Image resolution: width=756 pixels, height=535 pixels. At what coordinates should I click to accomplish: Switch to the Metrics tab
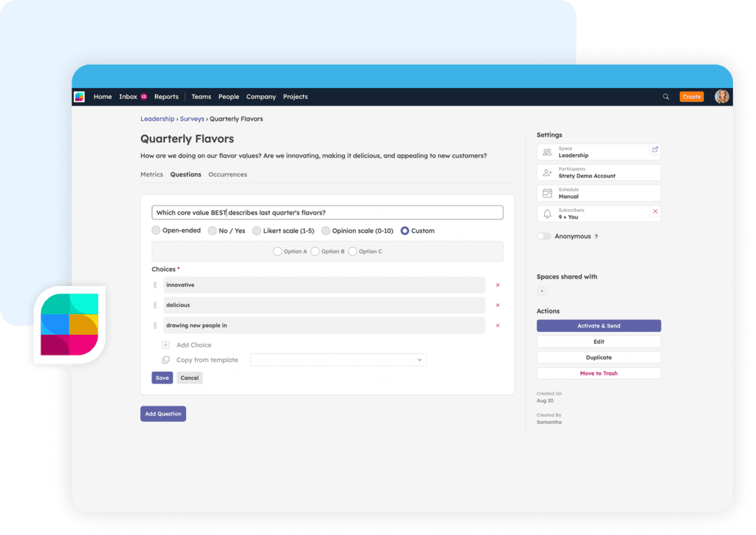click(151, 174)
